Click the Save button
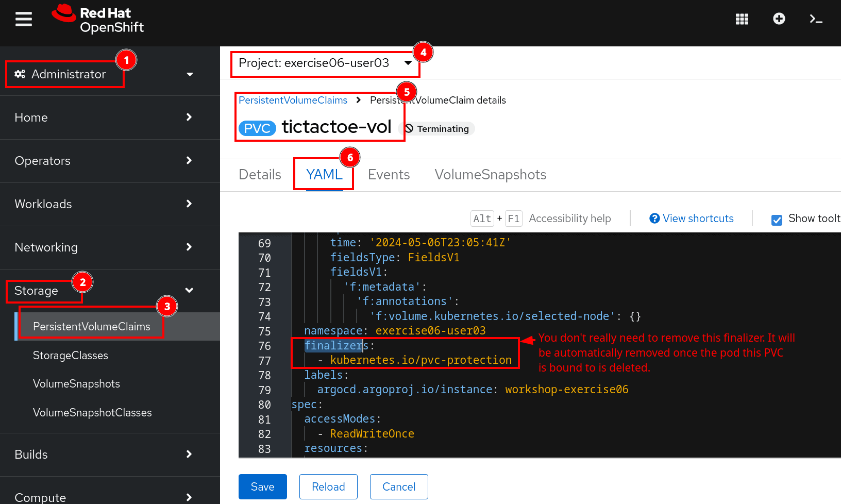Screen dimensions: 841x504 click(262, 486)
